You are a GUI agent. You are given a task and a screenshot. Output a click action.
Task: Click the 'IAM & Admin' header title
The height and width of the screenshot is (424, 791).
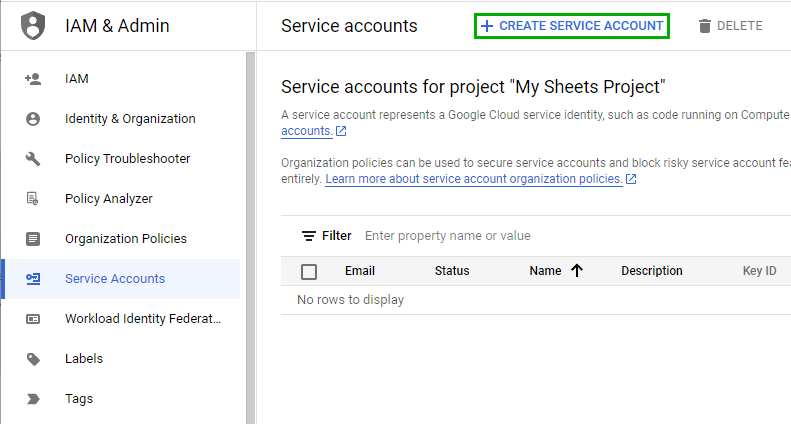[x=117, y=26]
